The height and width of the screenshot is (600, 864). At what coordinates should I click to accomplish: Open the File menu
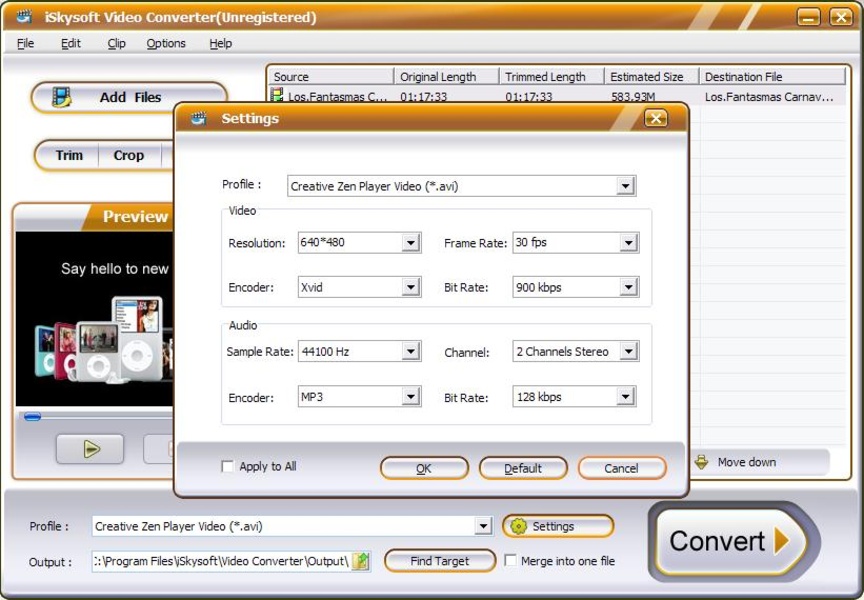click(25, 44)
